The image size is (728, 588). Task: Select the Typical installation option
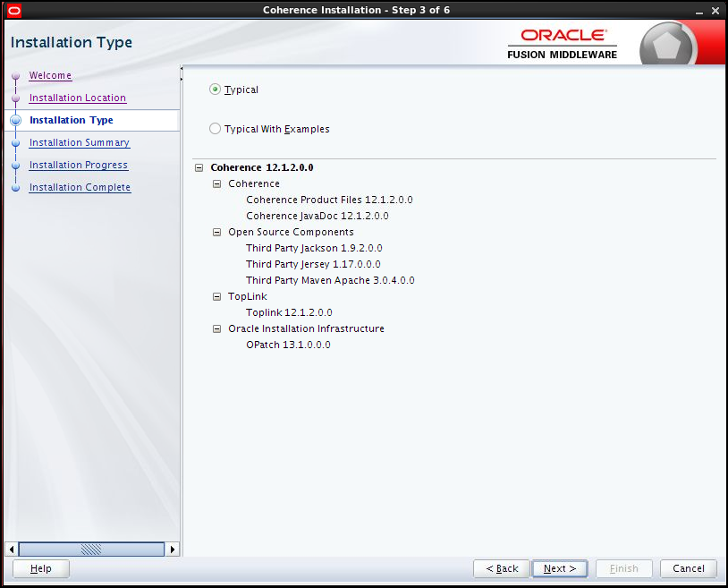tap(215, 89)
